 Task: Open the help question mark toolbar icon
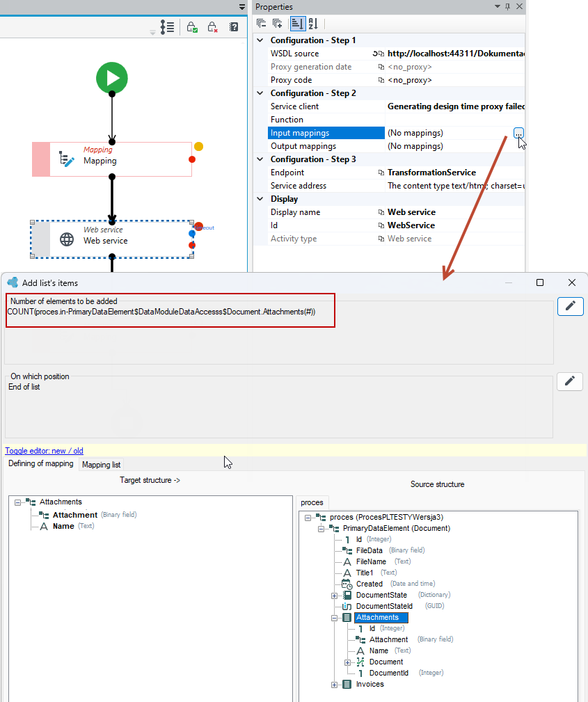pyautogui.click(x=234, y=27)
